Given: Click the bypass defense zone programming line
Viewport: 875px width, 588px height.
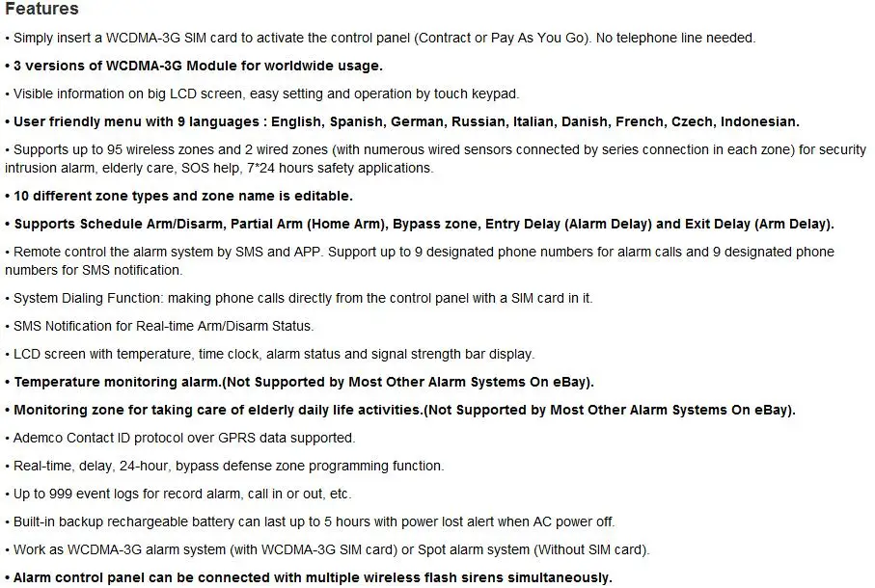Looking at the screenshot, I should 225,466.
